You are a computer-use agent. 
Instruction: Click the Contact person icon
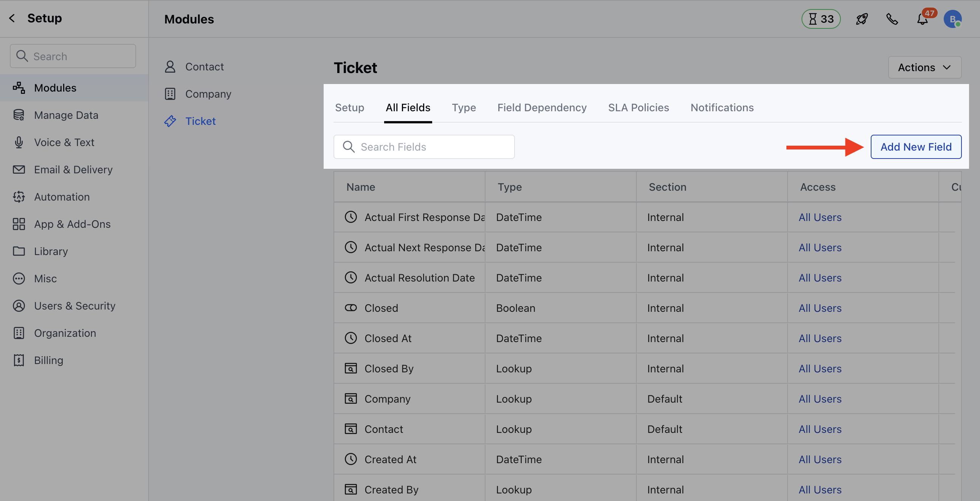171,66
